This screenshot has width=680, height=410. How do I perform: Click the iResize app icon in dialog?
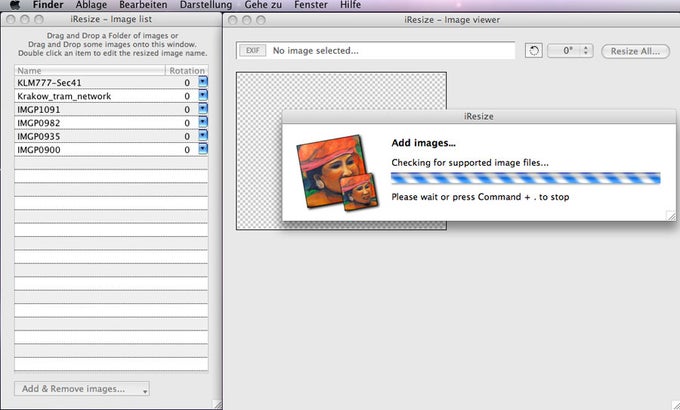point(337,173)
